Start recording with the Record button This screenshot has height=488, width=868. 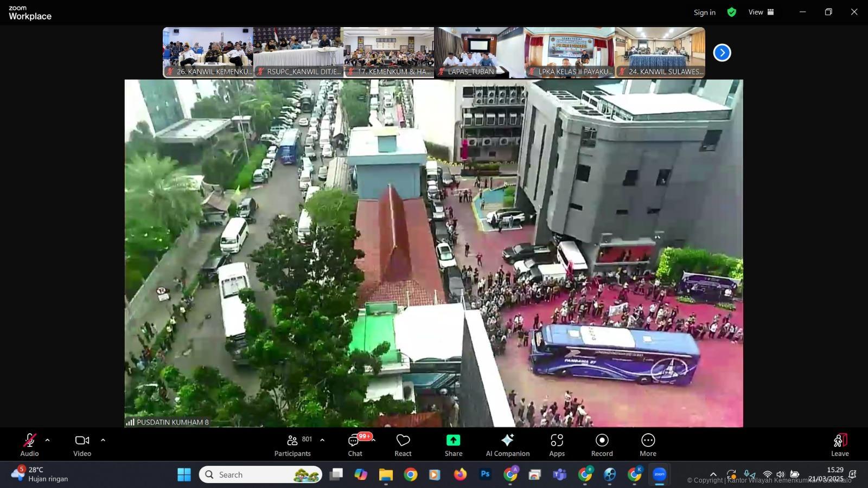click(602, 445)
